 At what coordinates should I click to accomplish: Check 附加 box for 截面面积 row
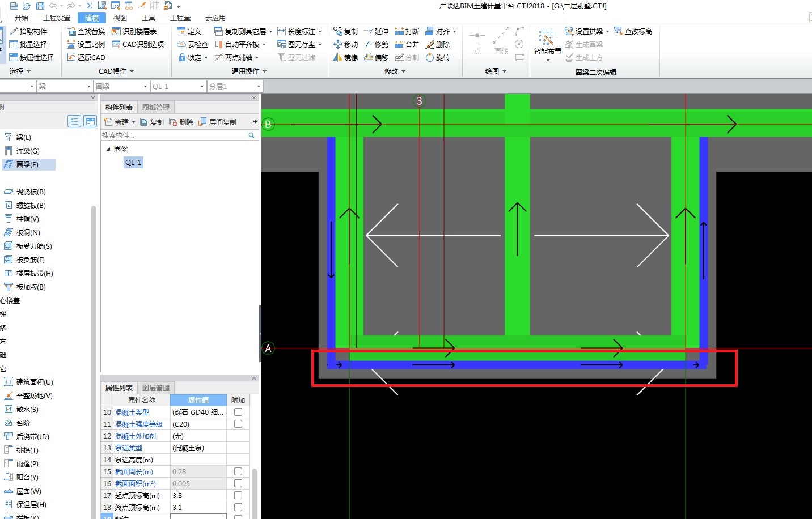238,483
